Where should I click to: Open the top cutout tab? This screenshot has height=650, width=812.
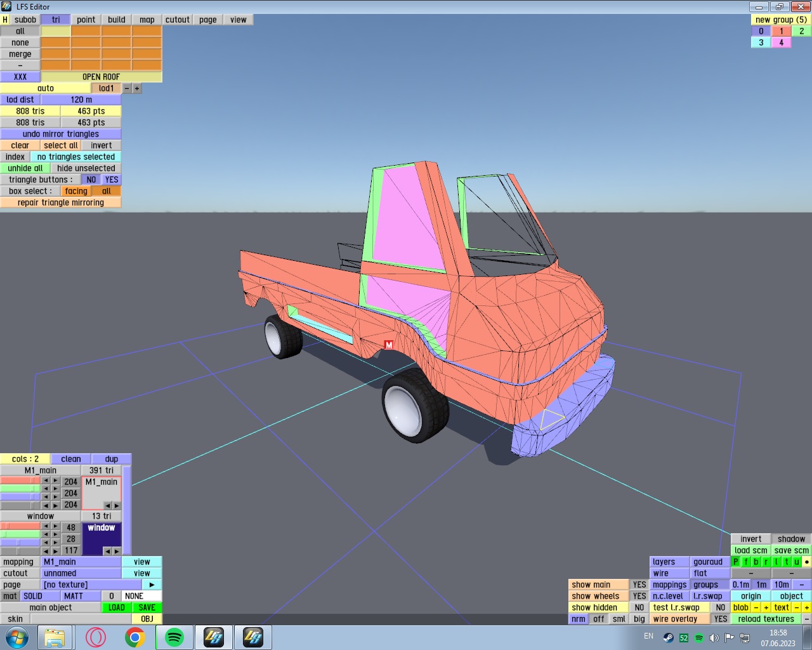[x=178, y=20]
